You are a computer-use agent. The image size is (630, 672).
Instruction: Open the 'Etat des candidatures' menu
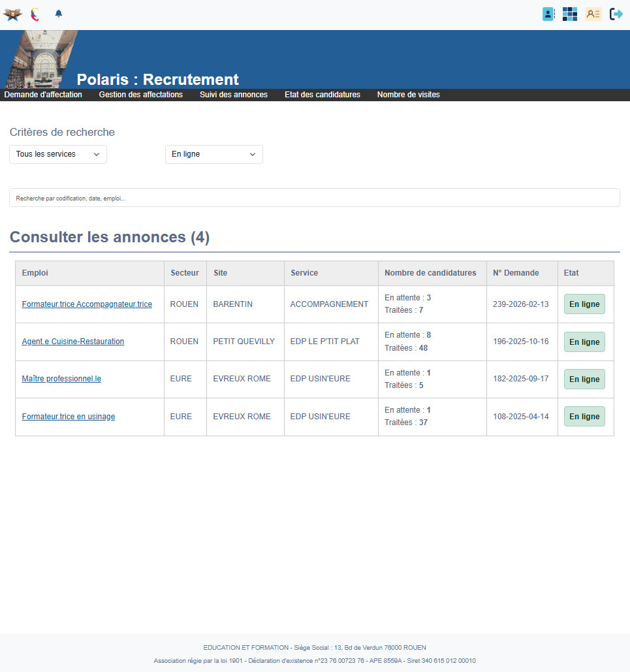pos(323,95)
